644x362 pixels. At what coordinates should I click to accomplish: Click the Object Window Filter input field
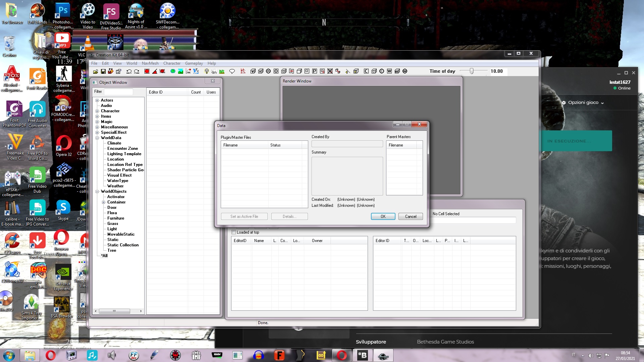pyautogui.click(x=118, y=92)
